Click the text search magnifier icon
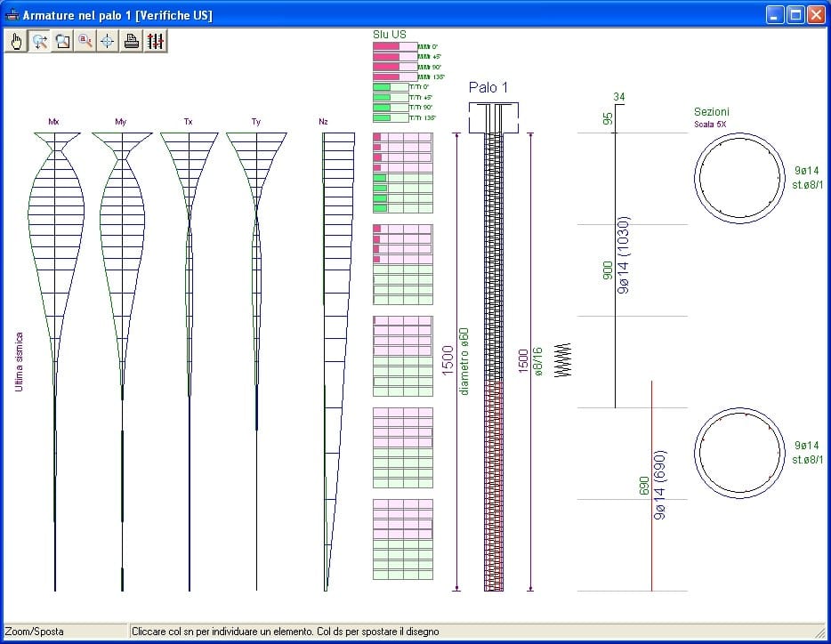Screen dimensions: 831x644 [x=85, y=41]
